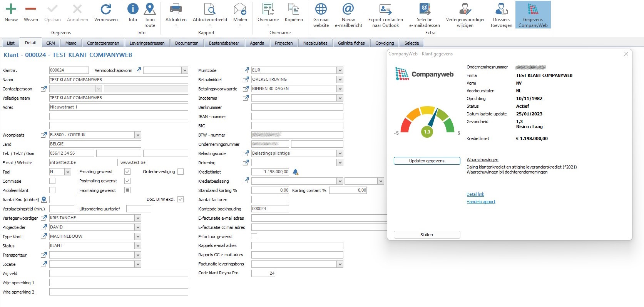Open the Detail link in CompanyWeb
This screenshot has width=644, height=307.
(475, 194)
